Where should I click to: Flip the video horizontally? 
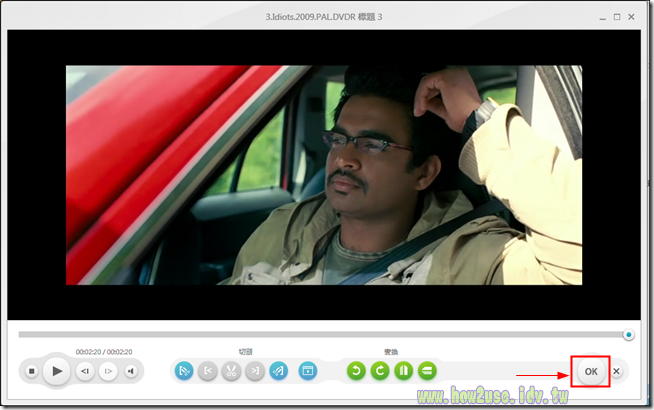point(403,371)
